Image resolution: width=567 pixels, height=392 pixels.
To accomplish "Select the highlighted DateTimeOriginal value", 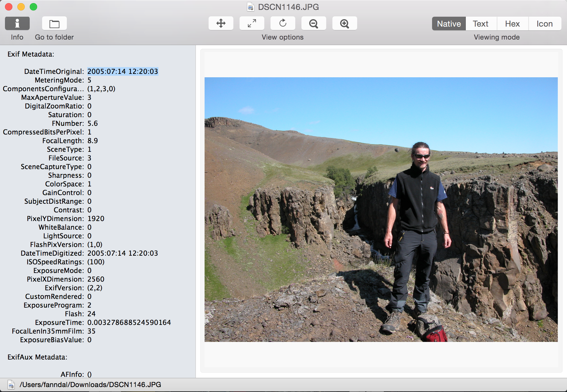I will coord(123,71).
